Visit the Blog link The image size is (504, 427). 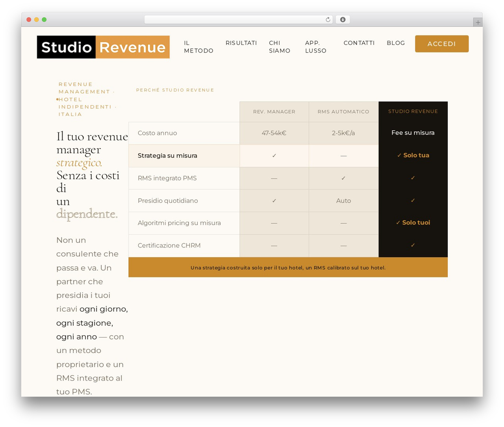coord(396,43)
